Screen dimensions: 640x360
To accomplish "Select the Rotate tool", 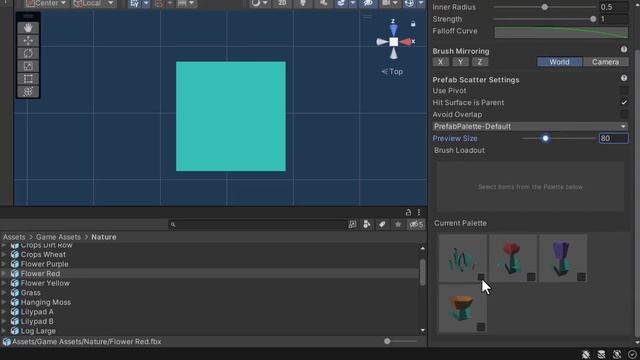I will pos(28,53).
